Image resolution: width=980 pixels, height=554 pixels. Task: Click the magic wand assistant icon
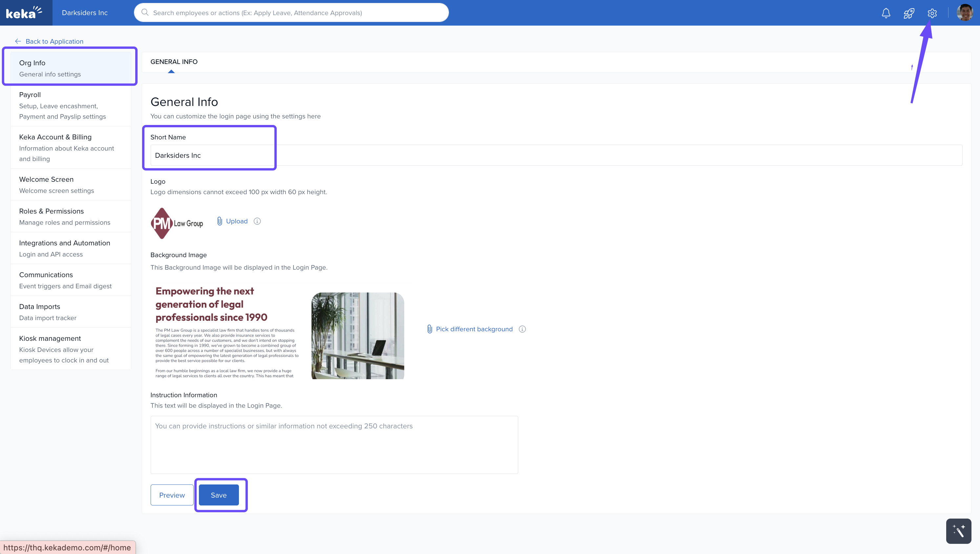coord(958,531)
